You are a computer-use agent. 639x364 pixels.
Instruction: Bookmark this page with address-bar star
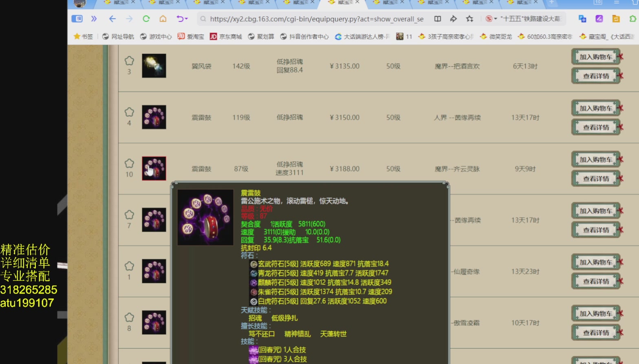coord(469,19)
